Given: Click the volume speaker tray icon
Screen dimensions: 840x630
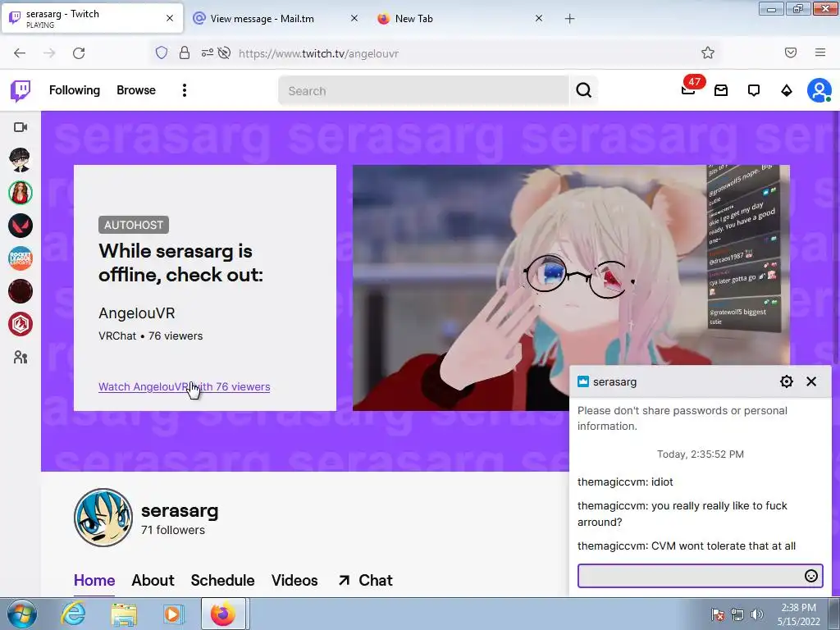Looking at the screenshot, I should click(757, 614).
